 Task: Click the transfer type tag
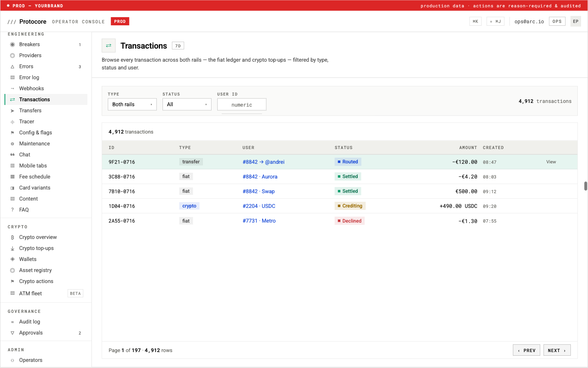[191, 162]
